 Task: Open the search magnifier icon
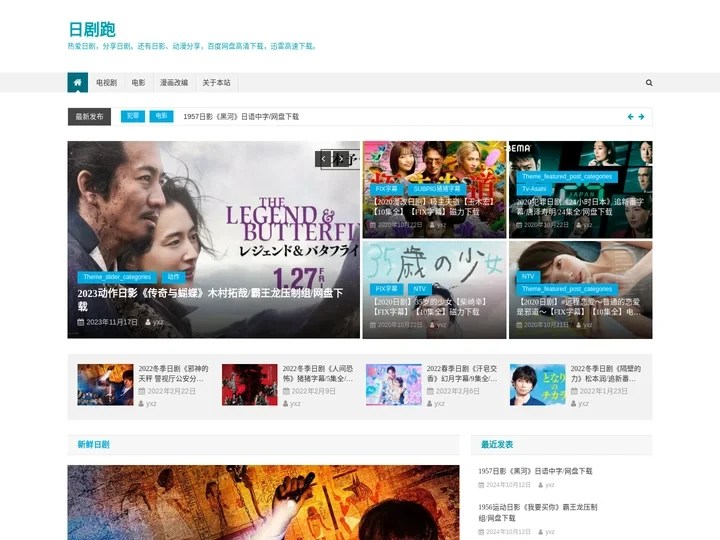649,83
